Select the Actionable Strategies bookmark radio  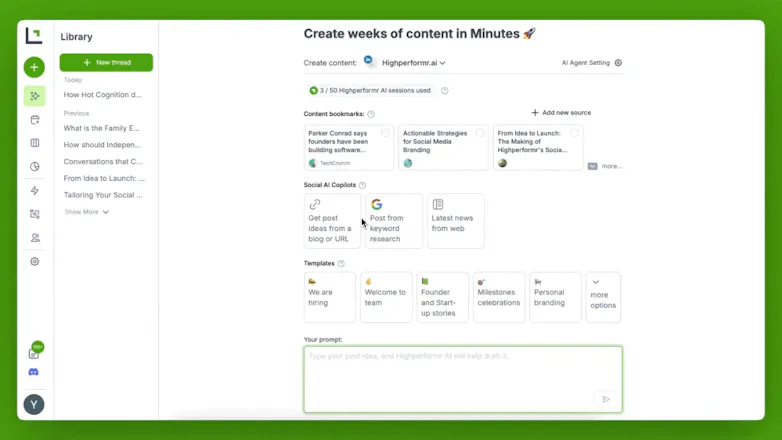[480, 133]
